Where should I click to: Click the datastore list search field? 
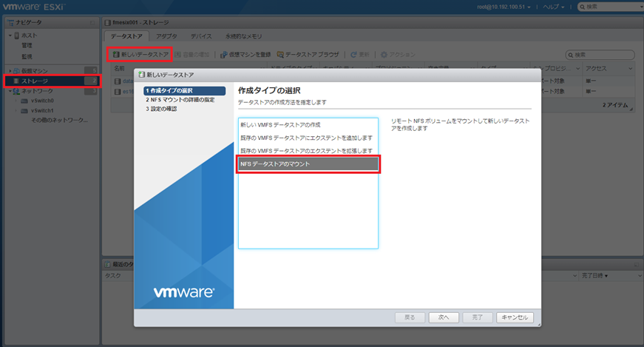click(603, 55)
